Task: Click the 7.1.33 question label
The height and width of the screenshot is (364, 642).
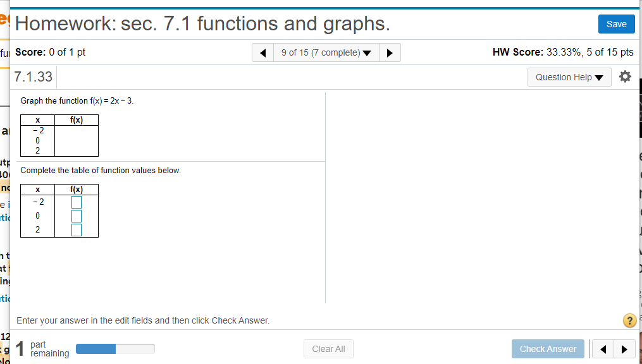Action: 33,76
